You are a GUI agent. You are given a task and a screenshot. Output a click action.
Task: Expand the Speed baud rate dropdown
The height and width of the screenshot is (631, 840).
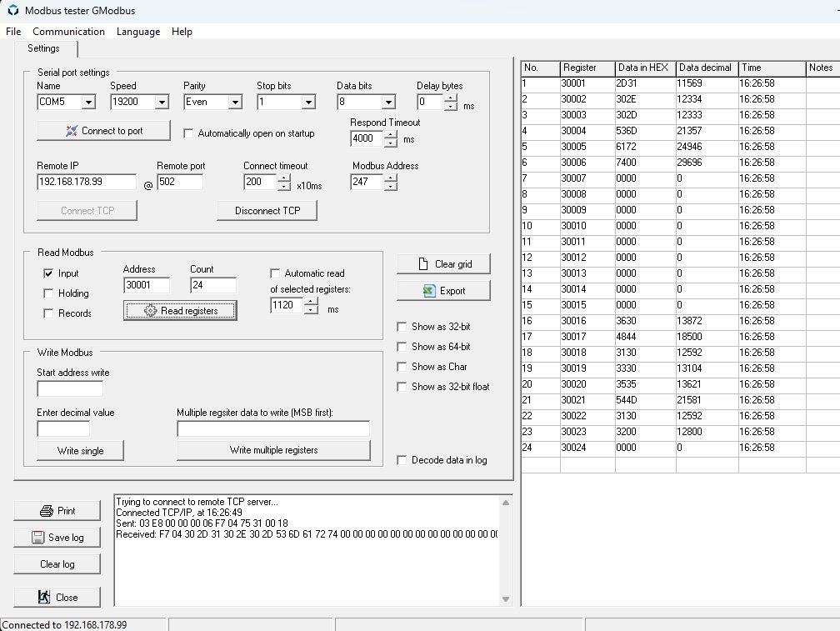[162, 103]
